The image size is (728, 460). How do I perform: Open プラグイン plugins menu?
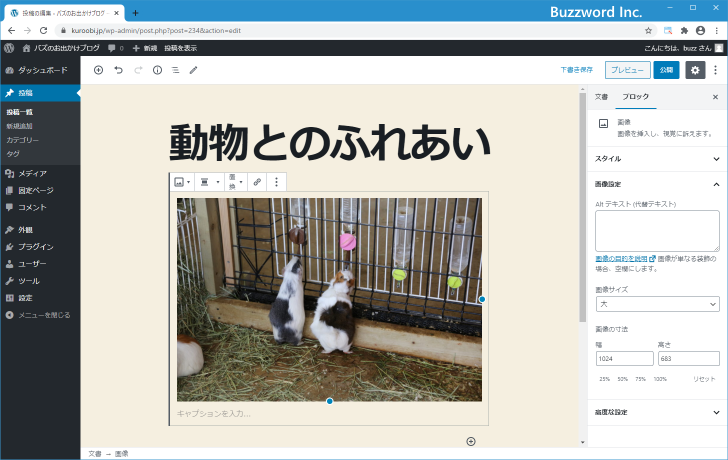[x=40, y=247]
